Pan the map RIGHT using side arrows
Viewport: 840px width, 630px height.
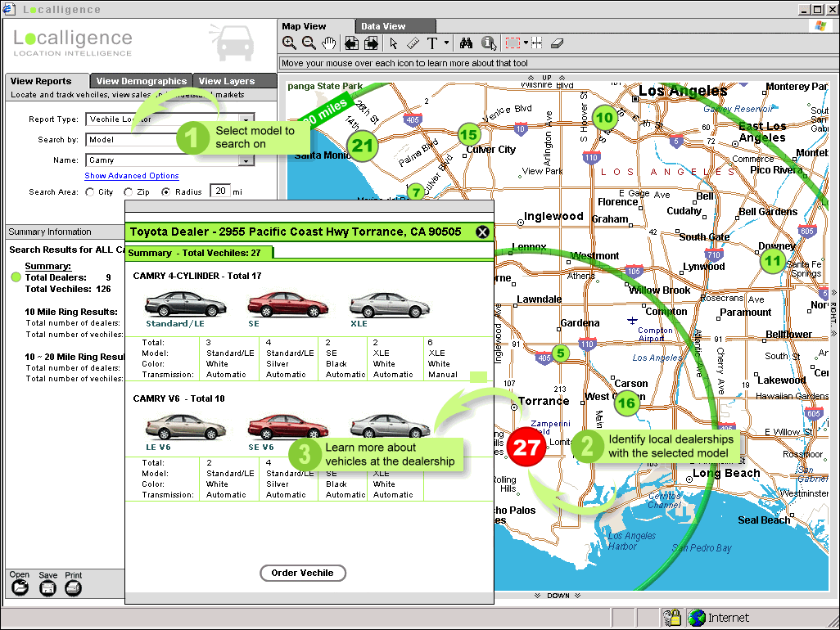[833, 313]
